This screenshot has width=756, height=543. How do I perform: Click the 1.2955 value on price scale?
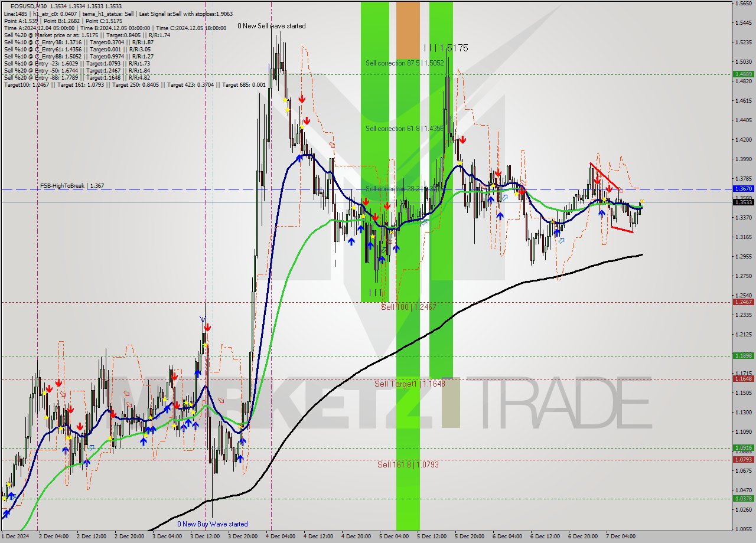(743, 256)
